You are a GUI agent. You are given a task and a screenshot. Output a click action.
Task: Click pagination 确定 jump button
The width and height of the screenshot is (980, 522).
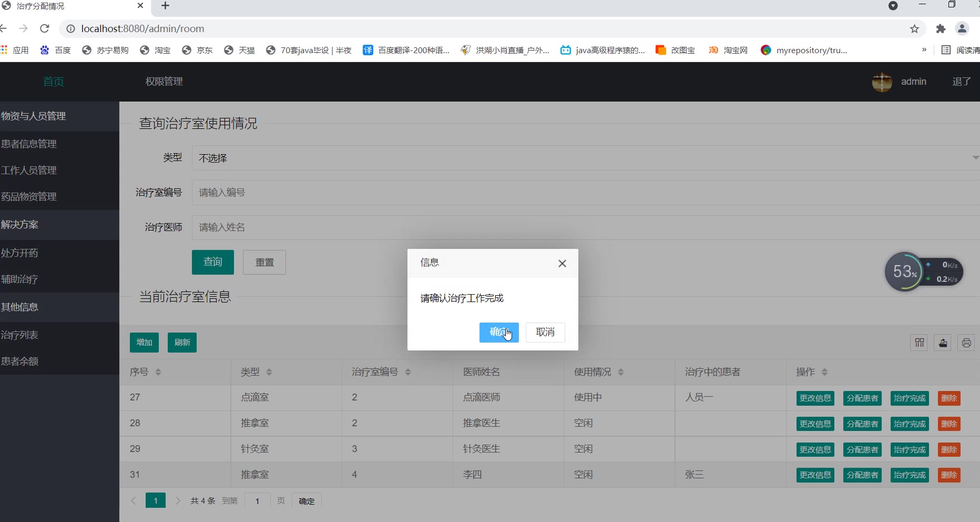pyautogui.click(x=307, y=501)
